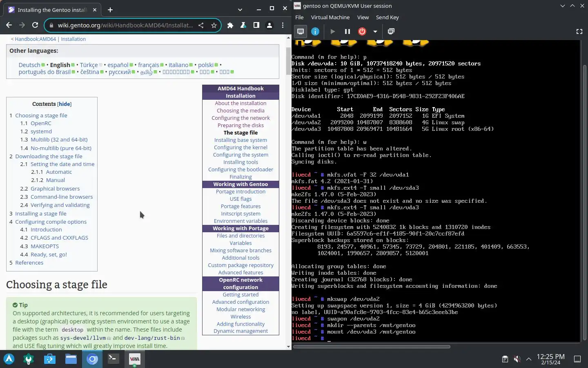Open the Handbook:AMD64 breadcrumb link
The image size is (588, 368).
point(36,39)
